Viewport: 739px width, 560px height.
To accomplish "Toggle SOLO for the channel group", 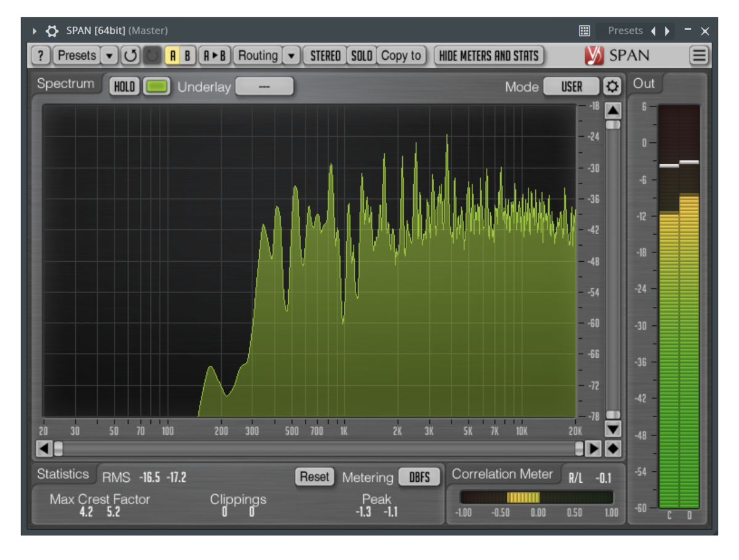I will [361, 55].
